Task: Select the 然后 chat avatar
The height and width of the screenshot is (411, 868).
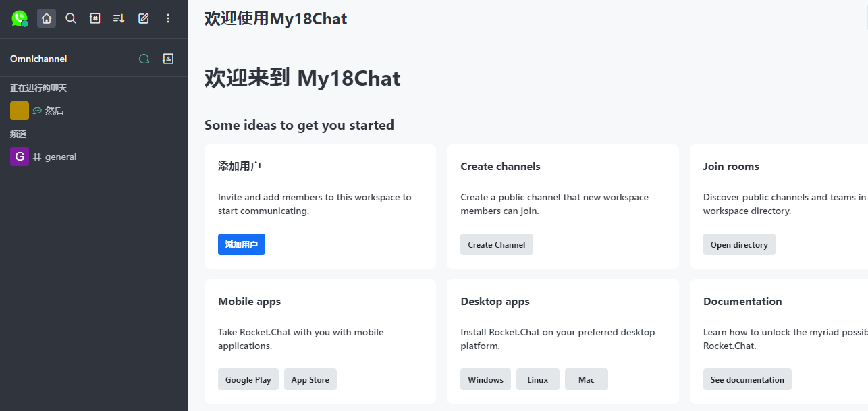Action: coord(20,111)
